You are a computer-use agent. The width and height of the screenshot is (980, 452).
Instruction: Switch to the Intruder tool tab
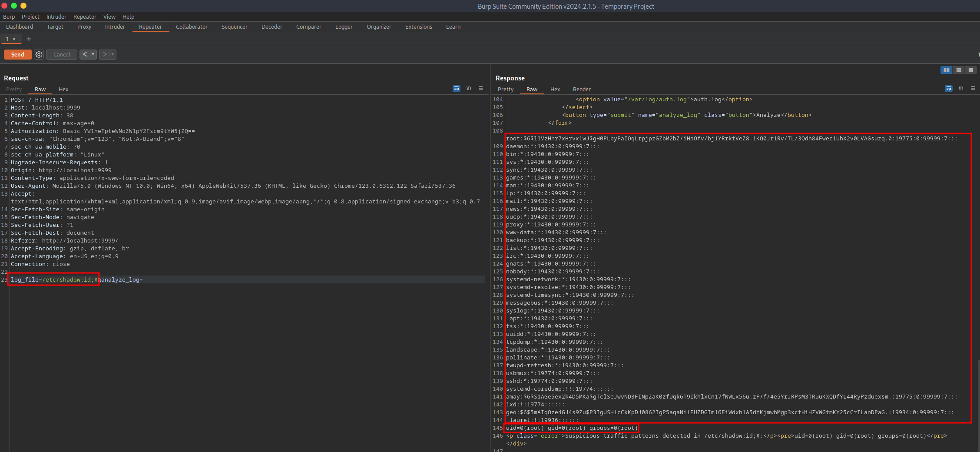[115, 27]
